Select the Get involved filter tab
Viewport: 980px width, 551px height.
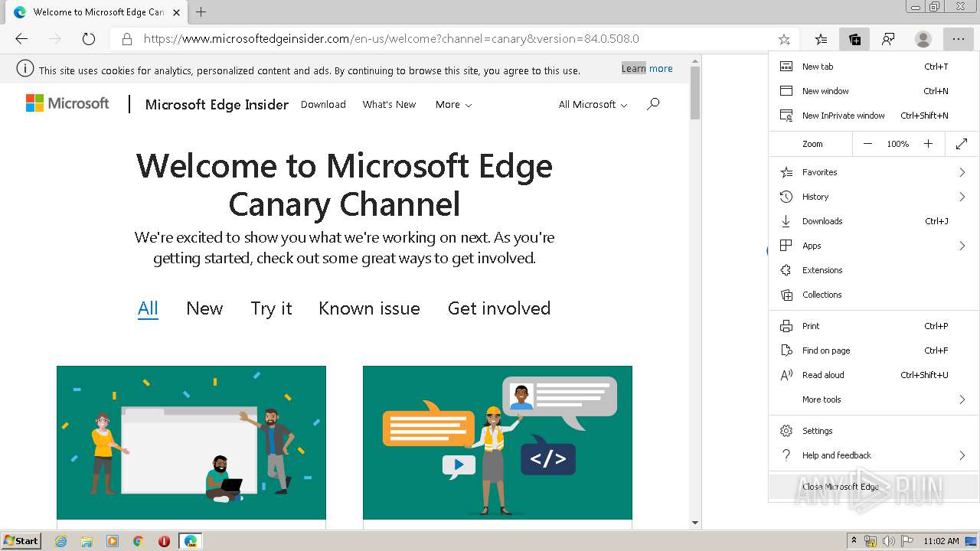tap(499, 308)
